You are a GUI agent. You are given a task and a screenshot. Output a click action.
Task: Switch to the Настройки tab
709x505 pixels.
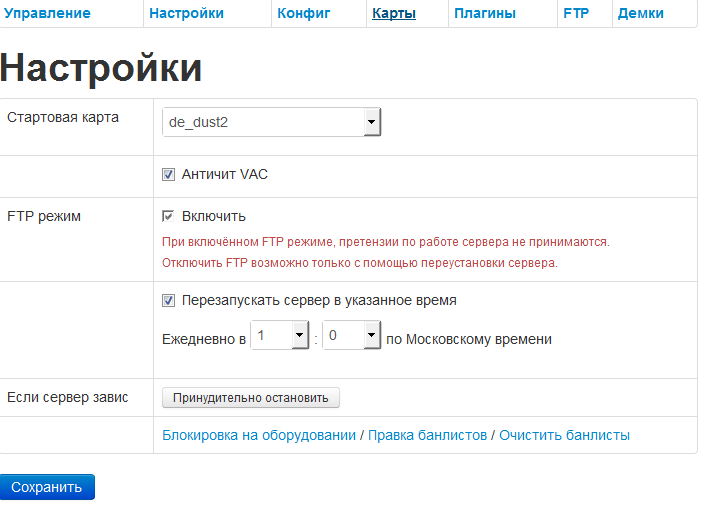[186, 14]
